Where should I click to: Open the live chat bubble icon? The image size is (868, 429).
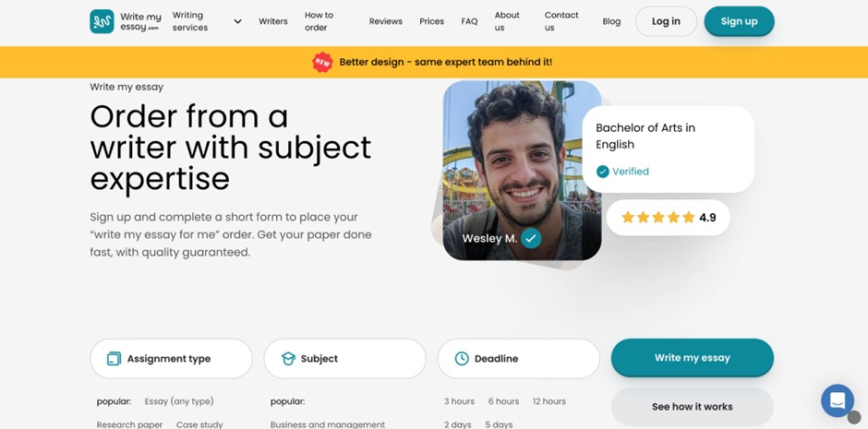click(837, 400)
